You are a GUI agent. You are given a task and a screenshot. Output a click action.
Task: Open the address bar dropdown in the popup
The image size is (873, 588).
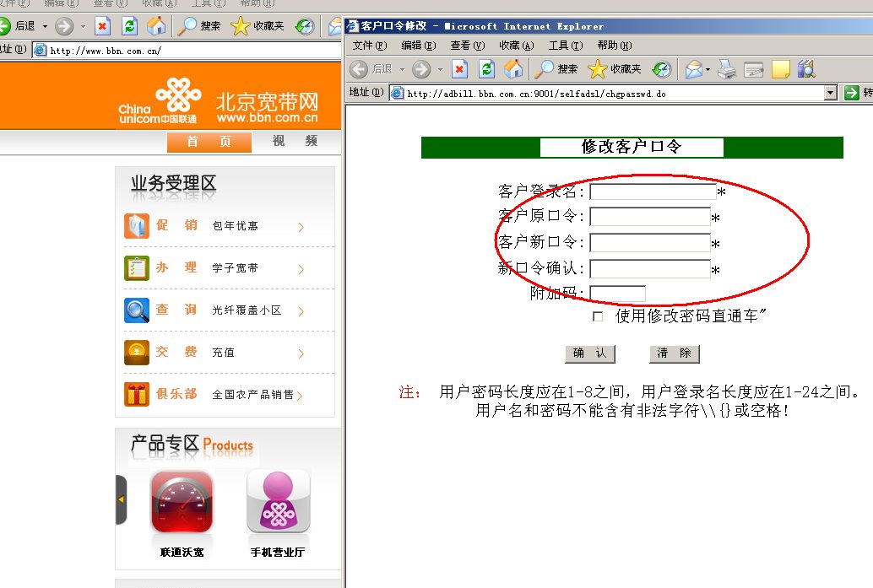[x=831, y=93]
